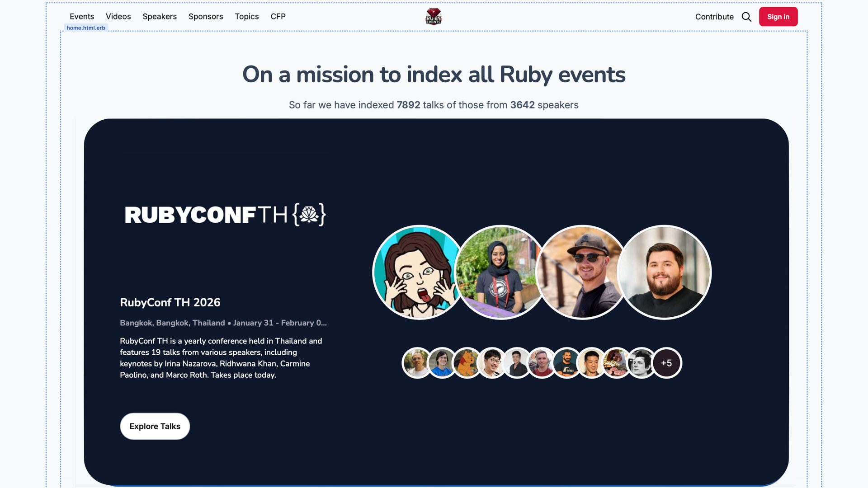Viewport: 868px width, 488px height.
Task: Click the Winnie the Pooh small avatar
Action: pos(467,363)
